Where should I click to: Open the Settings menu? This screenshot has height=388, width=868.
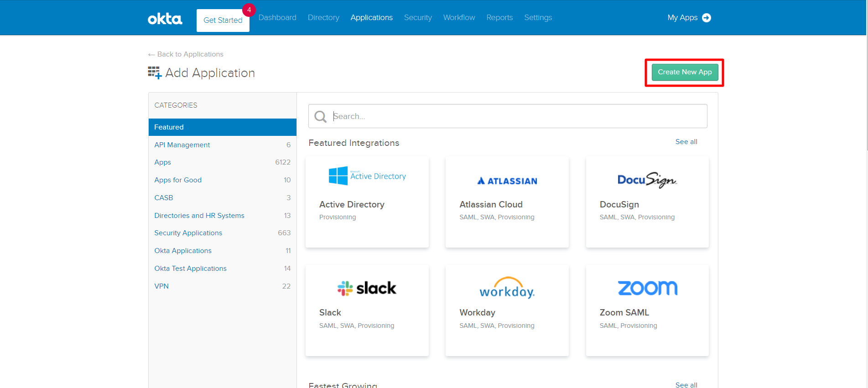coord(538,18)
